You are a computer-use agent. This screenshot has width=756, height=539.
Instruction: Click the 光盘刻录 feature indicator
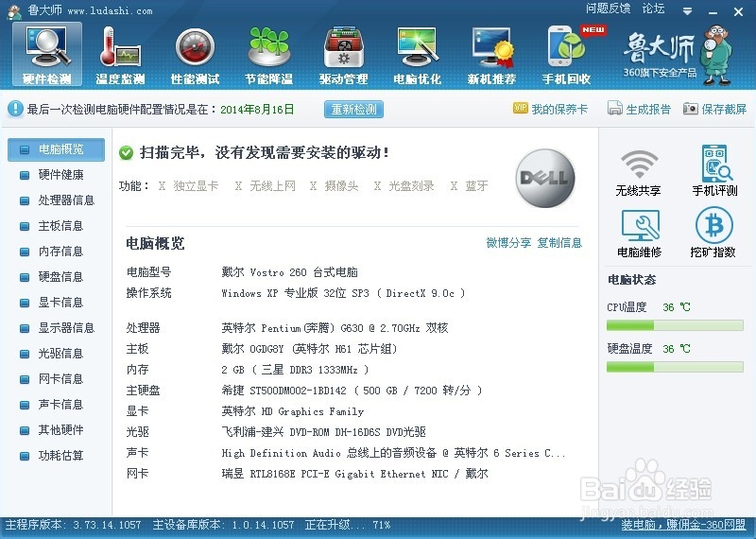click(x=404, y=185)
